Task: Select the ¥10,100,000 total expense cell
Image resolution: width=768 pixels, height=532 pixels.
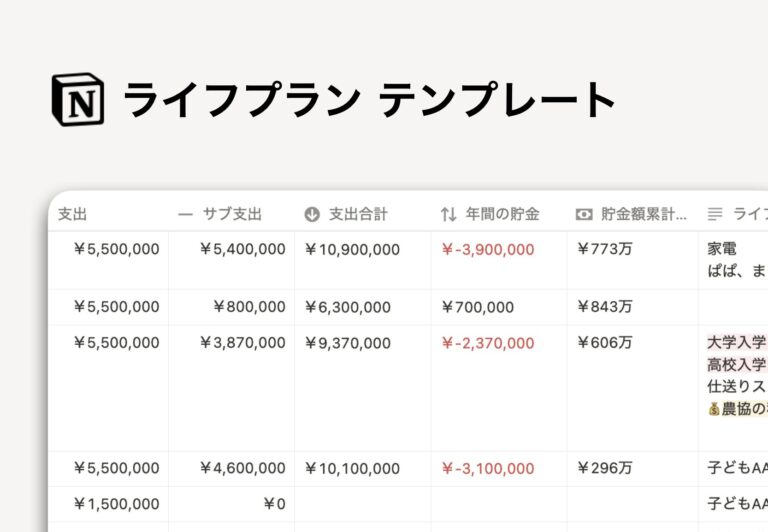Action: 363,469
